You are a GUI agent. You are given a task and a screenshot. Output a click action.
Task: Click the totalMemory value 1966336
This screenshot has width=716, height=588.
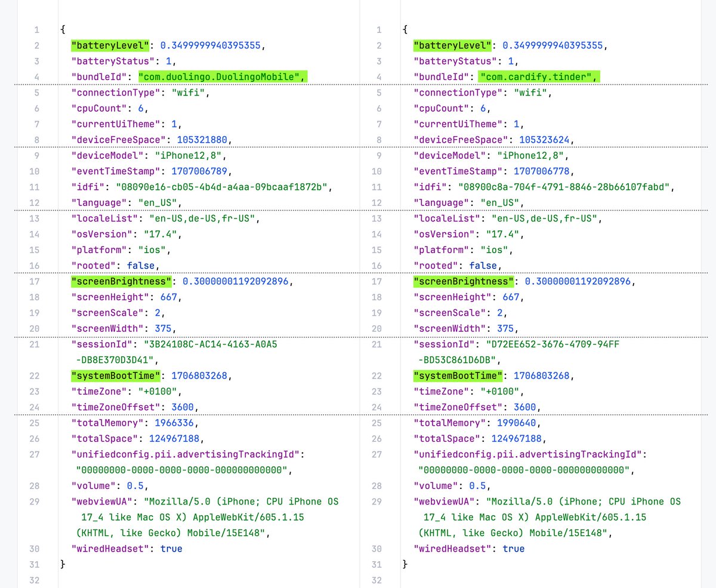[x=174, y=423]
